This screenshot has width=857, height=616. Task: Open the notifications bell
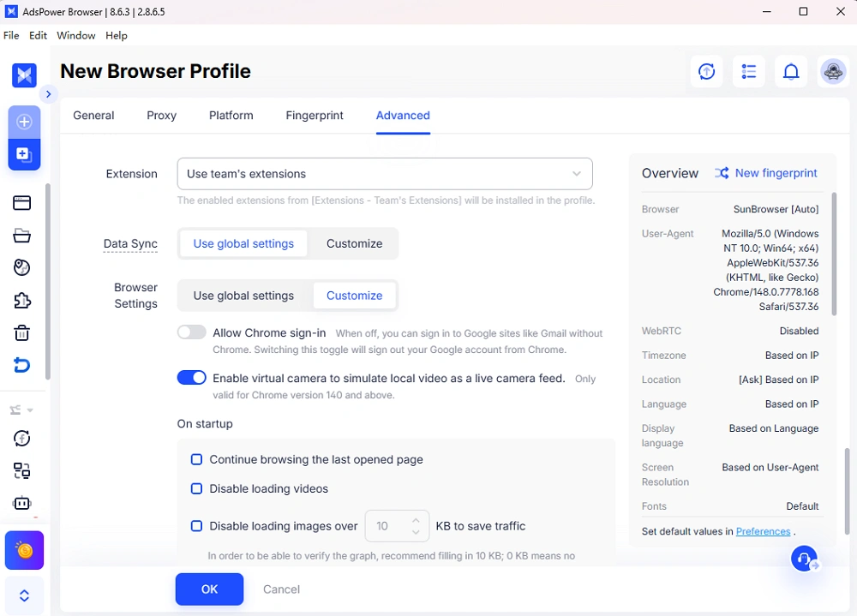[791, 71]
